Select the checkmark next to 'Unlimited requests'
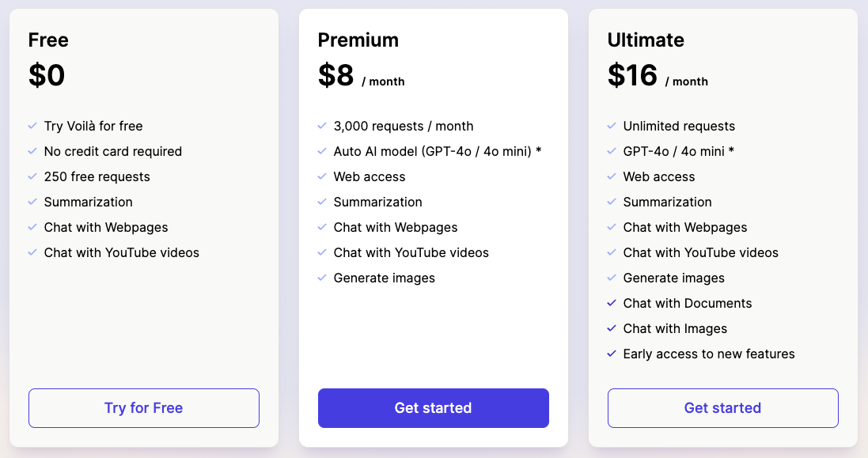This screenshot has width=868, height=458. [x=611, y=126]
